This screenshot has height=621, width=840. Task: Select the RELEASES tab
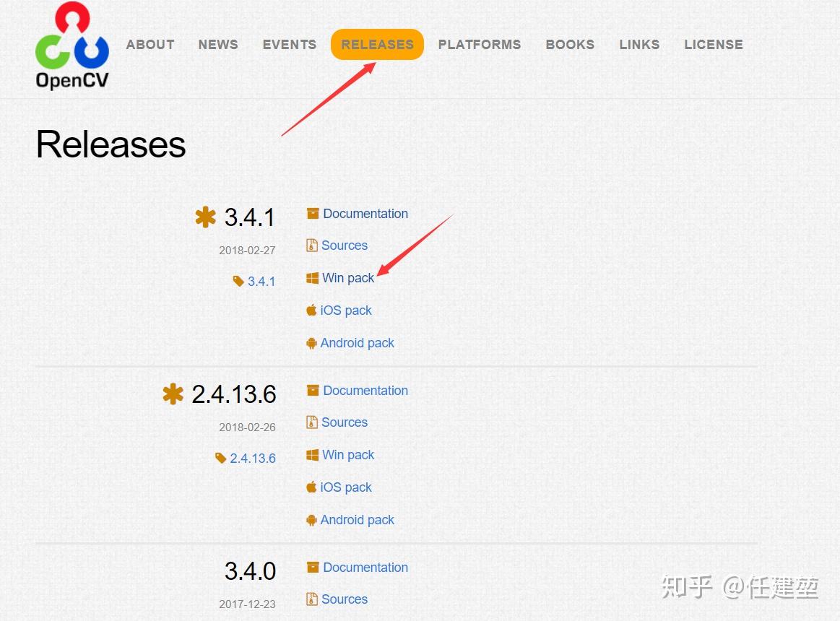pos(377,45)
